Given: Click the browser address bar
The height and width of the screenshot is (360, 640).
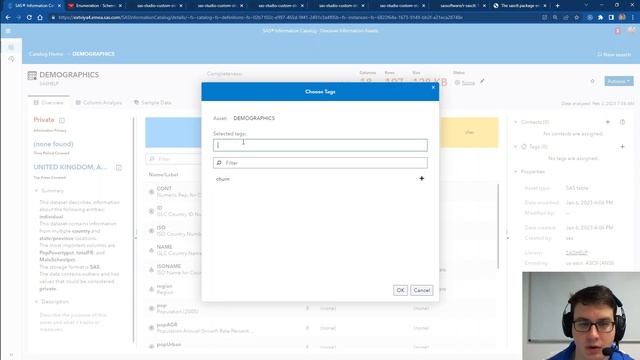Looking at the screenshot, I should pos(261,18).
